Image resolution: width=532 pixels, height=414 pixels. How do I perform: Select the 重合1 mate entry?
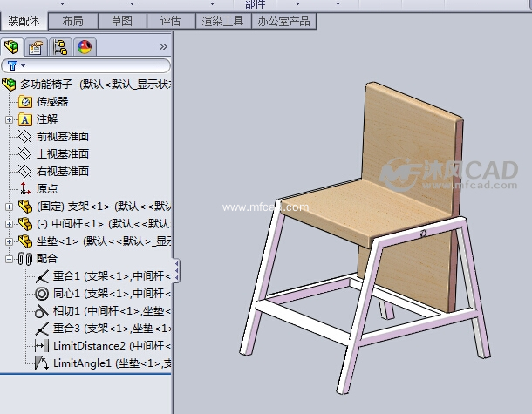point(112,276)
